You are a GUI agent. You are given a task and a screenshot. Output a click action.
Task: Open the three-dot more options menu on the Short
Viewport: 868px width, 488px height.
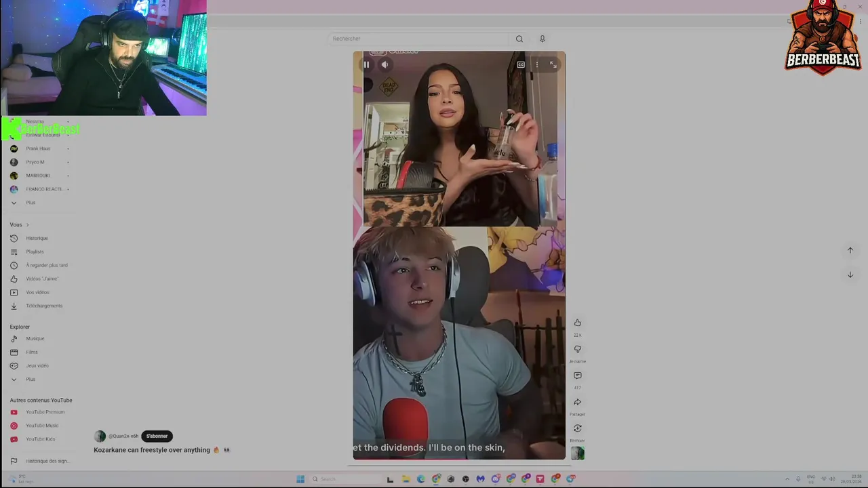pyautogui.click(x=536, y=64)
